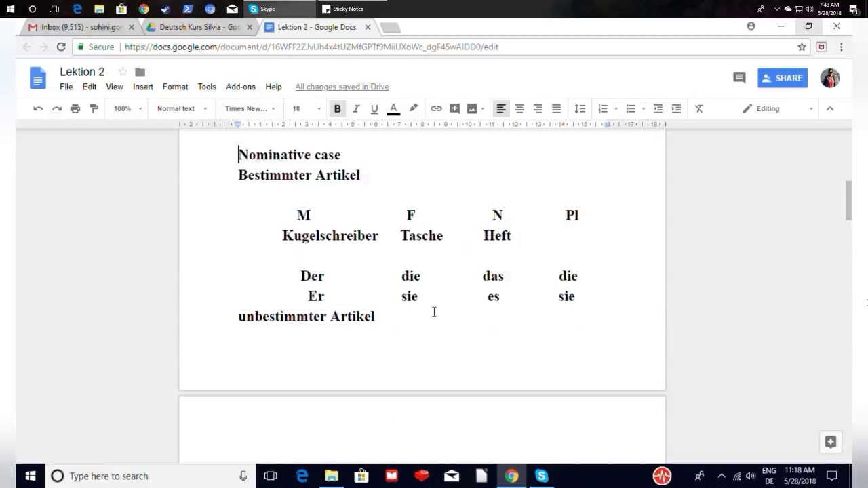The image size is (868, 488).
Task: Apply bulleted list formatting
Action: [631, 108]
